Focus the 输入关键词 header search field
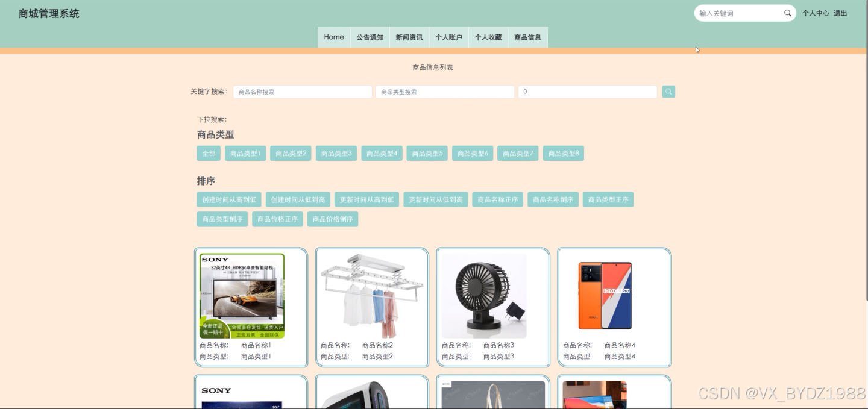Image resolution: width=868 pixels, height=409 pixels. pyautogui.click(x=739, y=13)
